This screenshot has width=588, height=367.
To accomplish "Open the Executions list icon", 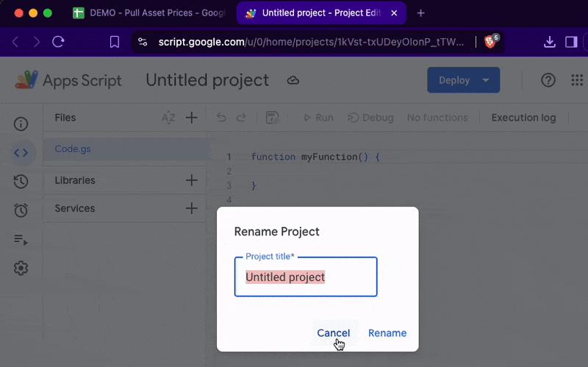I will pyautogui.click(x=21, y=240).
